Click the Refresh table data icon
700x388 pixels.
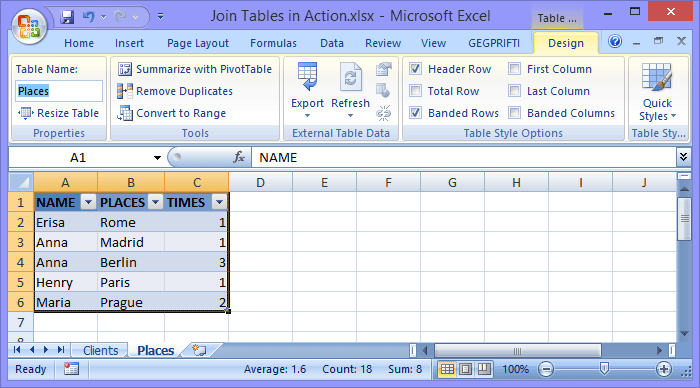click(x=350, y=78)
